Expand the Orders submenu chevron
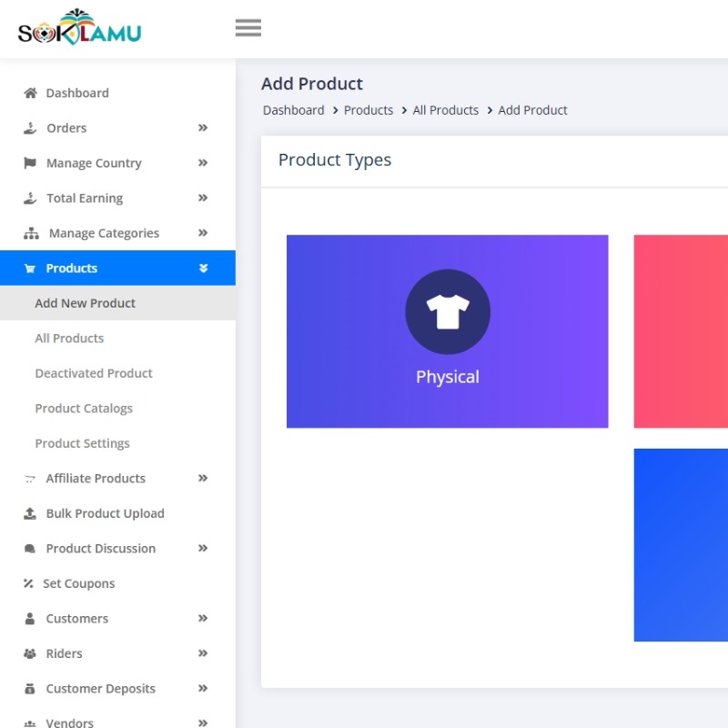The width and height of the screenshot is (728, 728). tap(203, 128)
